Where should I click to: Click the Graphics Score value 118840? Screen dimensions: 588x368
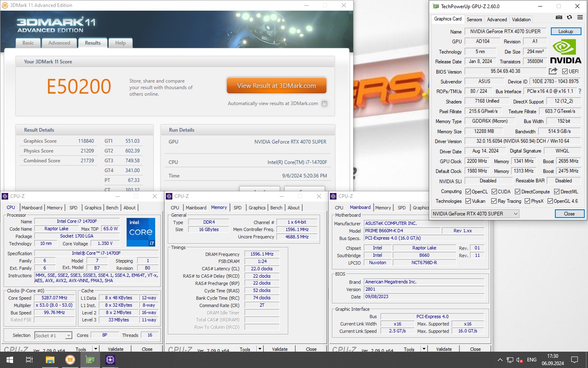pyautogui.click(x=86, y=141)
